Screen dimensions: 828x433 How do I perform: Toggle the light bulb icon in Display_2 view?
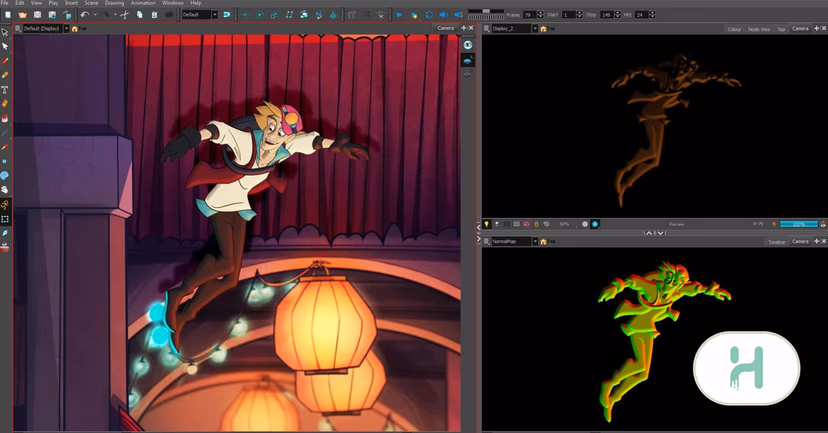coord(486,224)
